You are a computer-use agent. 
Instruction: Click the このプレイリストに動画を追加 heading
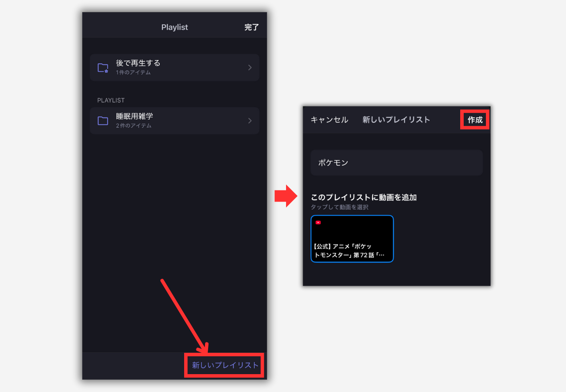click(364, 197)
